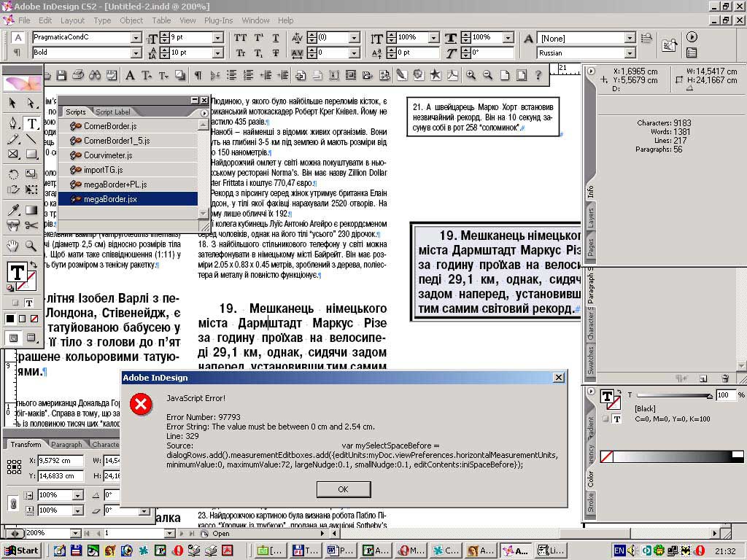Select the Gradient tool in toolbox
The width and height of the screenshot is (747, 560).
coord(31,210)
